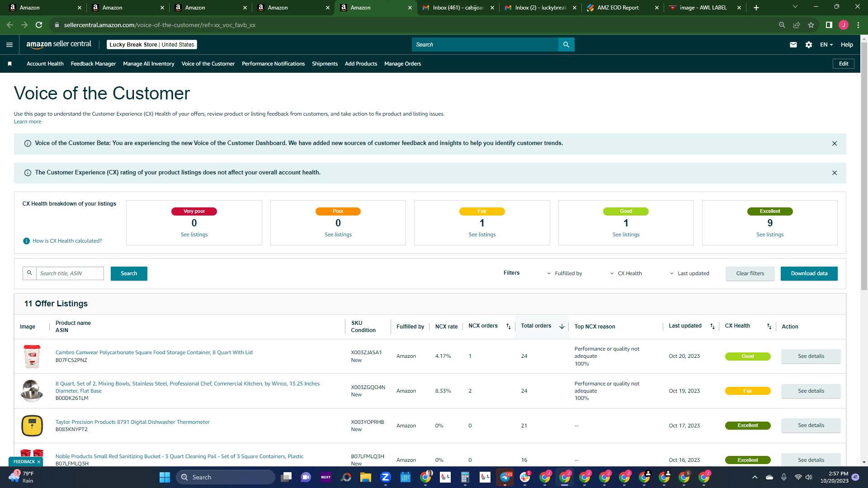Open Shipments menu item
This screenshot has width=868, height=488.
point(325,64)
